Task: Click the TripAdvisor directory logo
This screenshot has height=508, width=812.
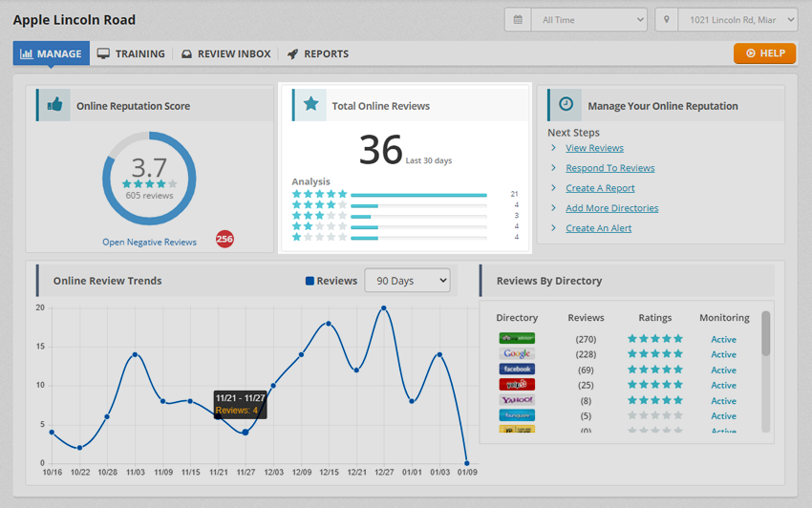Action: tap(517, 339)
